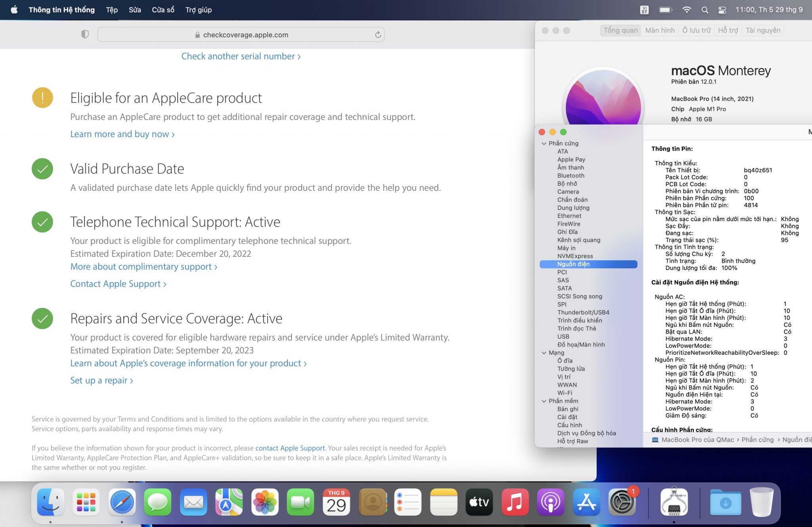Click Set up a repair link

pyautogui.click(x=101, y=380)
